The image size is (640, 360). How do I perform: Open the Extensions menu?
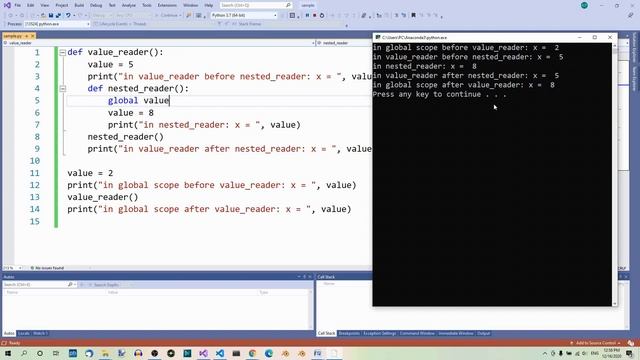click(167, 5)
